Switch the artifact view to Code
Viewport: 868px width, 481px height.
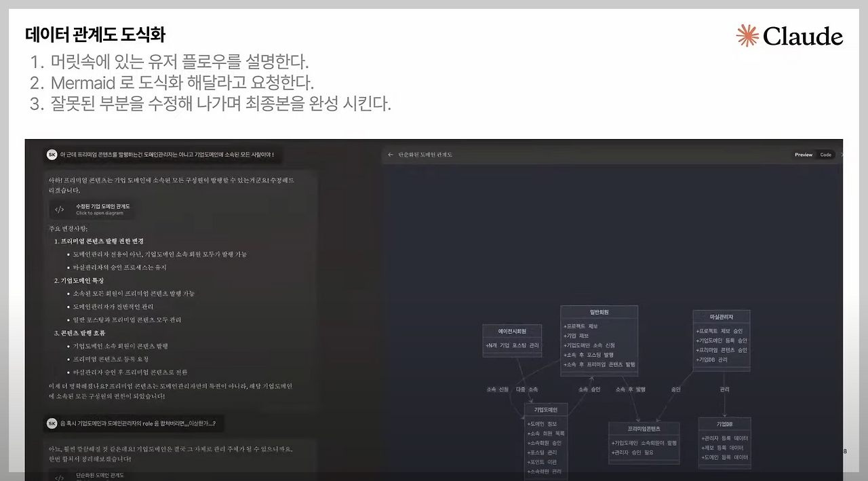click(x=825, y=155)
